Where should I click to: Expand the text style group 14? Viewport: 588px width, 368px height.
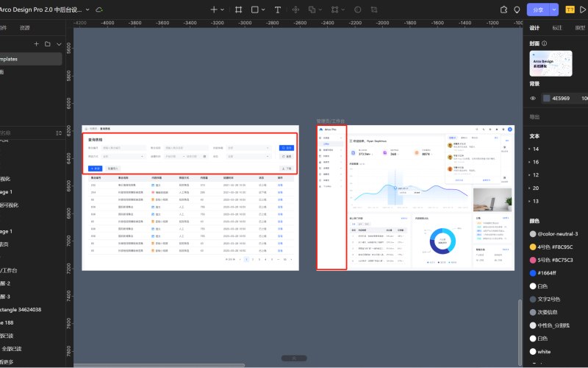[529, 149]
